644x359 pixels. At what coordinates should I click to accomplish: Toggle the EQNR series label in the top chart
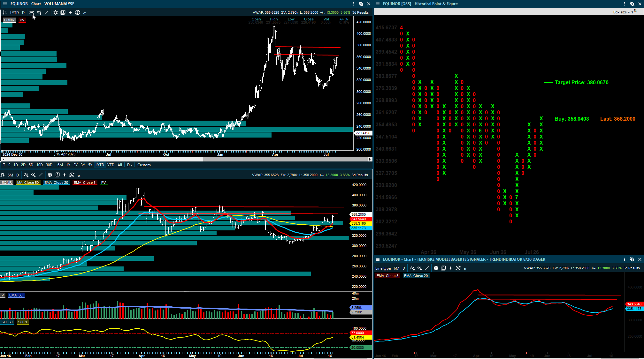pos(9,20)
